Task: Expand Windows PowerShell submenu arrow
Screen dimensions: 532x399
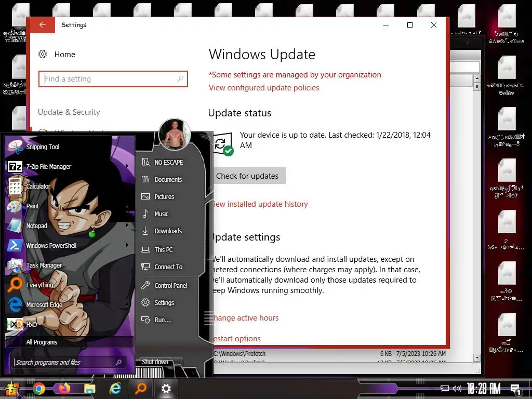Action: [127, 245]
